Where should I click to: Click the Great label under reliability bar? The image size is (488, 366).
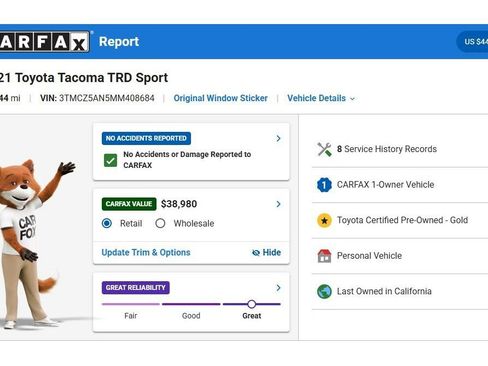[x=252, y=316]
